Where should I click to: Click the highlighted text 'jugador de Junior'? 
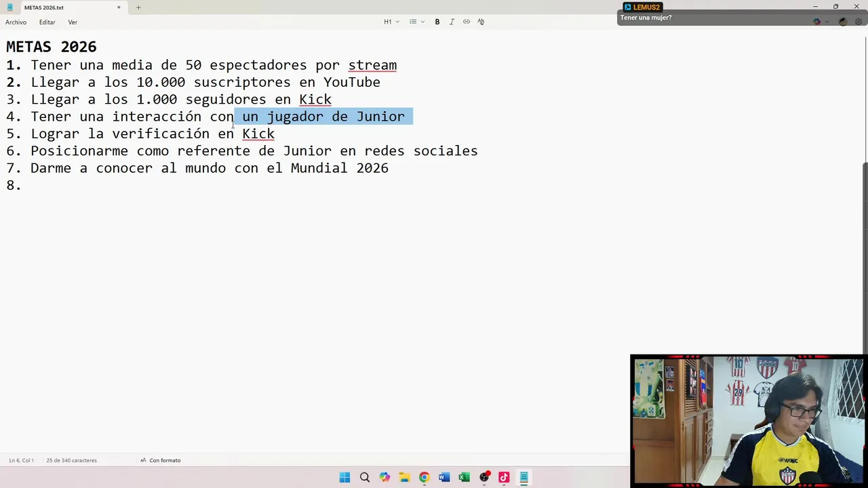[x=336, y=117]
